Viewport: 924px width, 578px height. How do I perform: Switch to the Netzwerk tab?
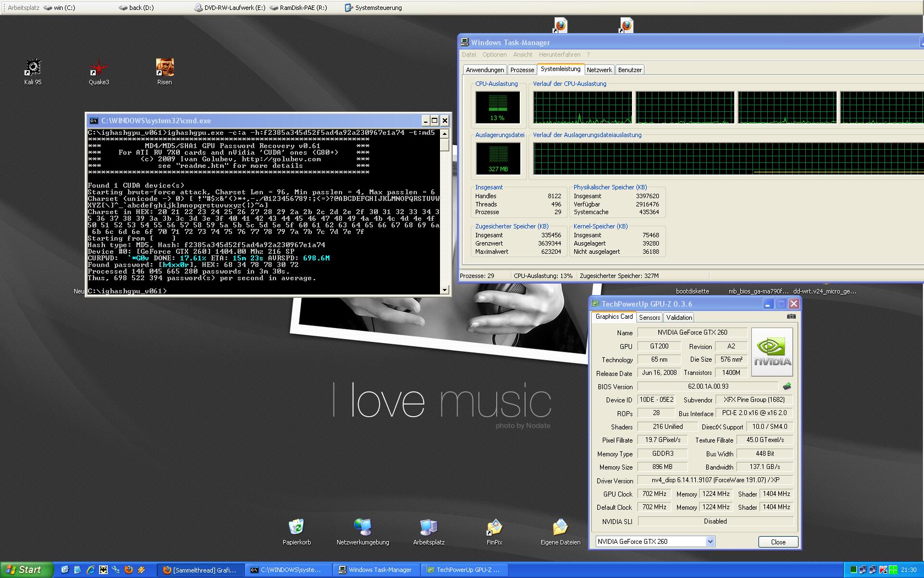point(599,70)
